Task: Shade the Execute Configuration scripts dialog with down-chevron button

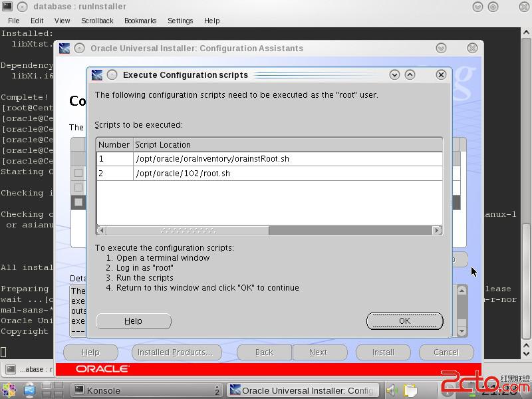Action: [394, 74]
